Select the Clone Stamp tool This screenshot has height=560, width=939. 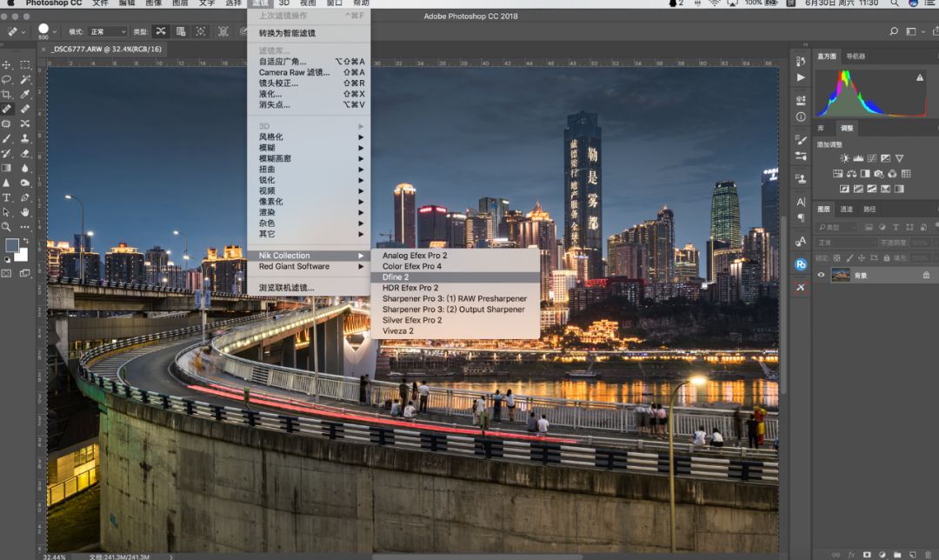click(25, 138)
